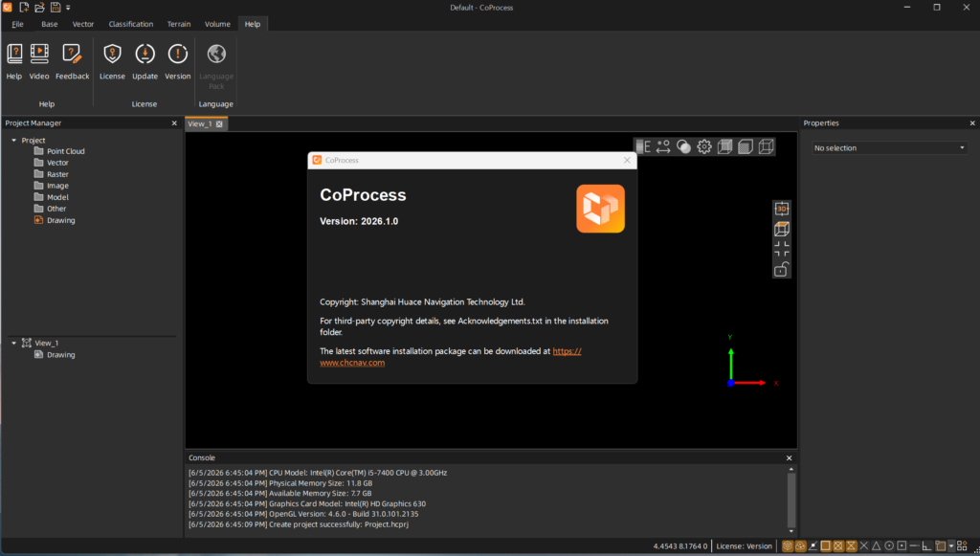Check for software updates via Update

coord(145,61)
